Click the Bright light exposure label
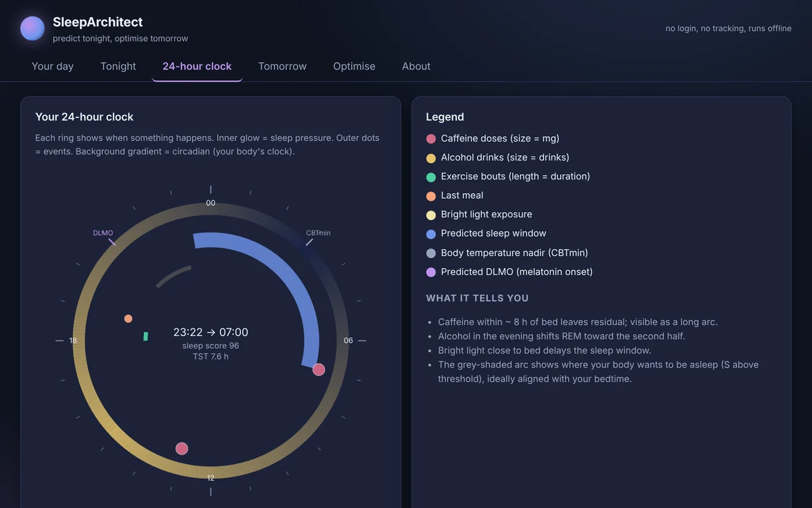The image size is (812, 508). tap(487, 214)
